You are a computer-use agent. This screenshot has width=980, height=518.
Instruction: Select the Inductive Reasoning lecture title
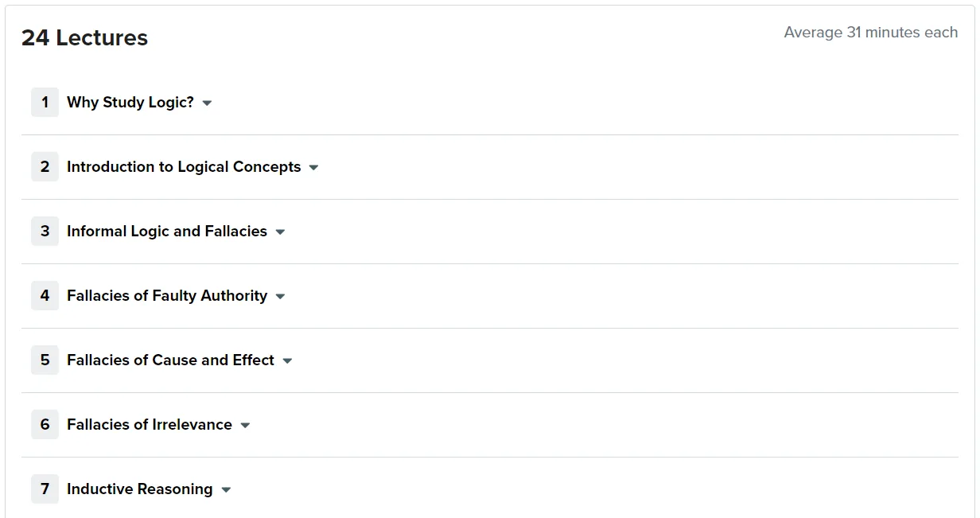(140, 489)
